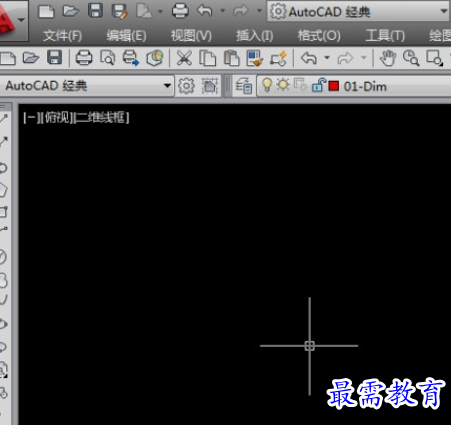Activate Zoom Window tool
The image size is (451, 425).
tap(435, 58)
